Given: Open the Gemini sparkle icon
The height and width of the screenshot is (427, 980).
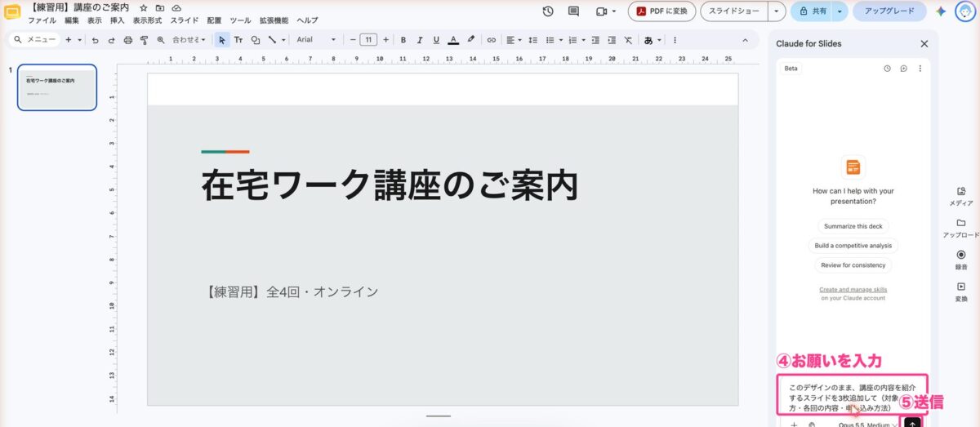Looking at the screenshot, I should (x=941, y=11).
